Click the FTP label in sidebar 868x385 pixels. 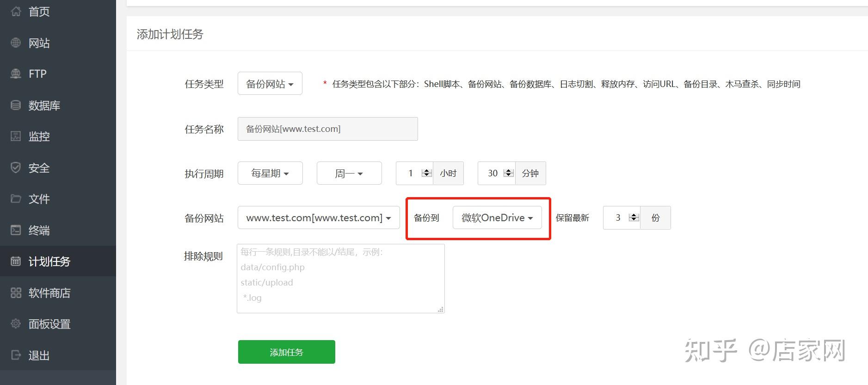37,74
